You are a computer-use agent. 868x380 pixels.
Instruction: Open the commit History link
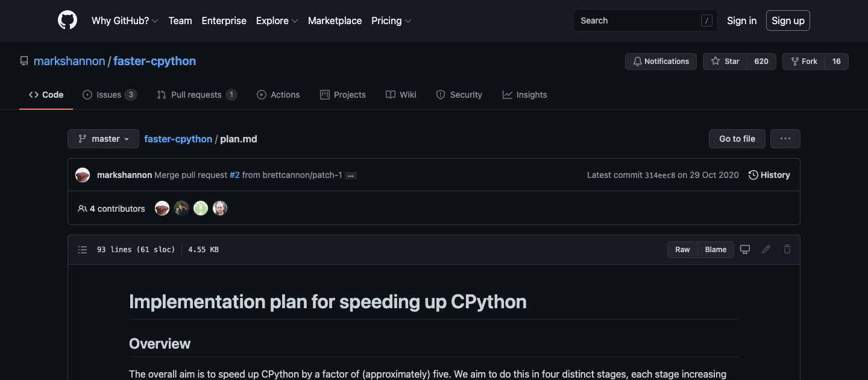(x=769, y=175)
